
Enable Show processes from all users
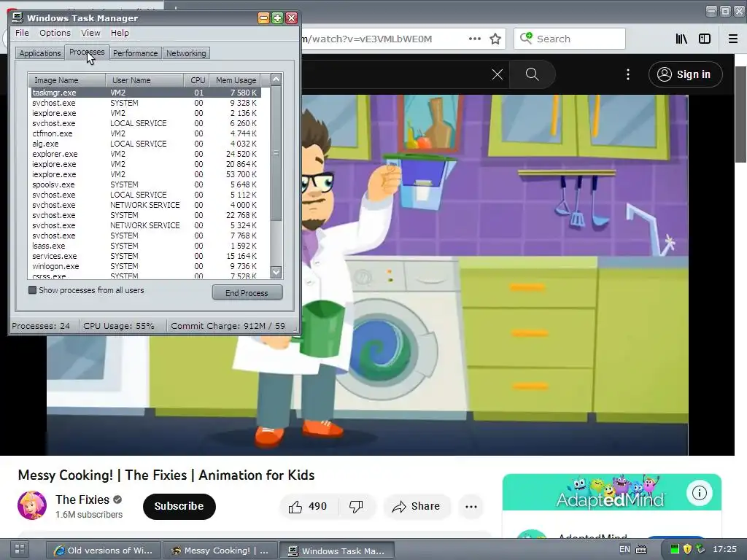tap(32, 290)
